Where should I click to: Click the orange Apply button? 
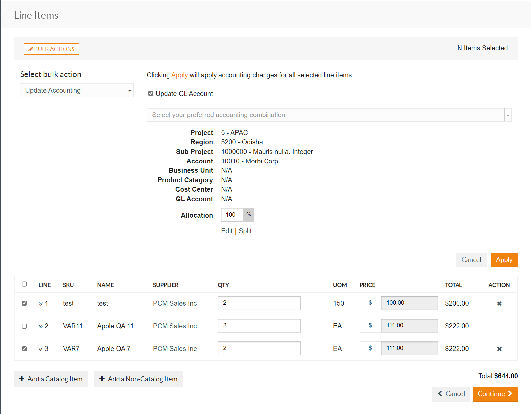[504, 260]
